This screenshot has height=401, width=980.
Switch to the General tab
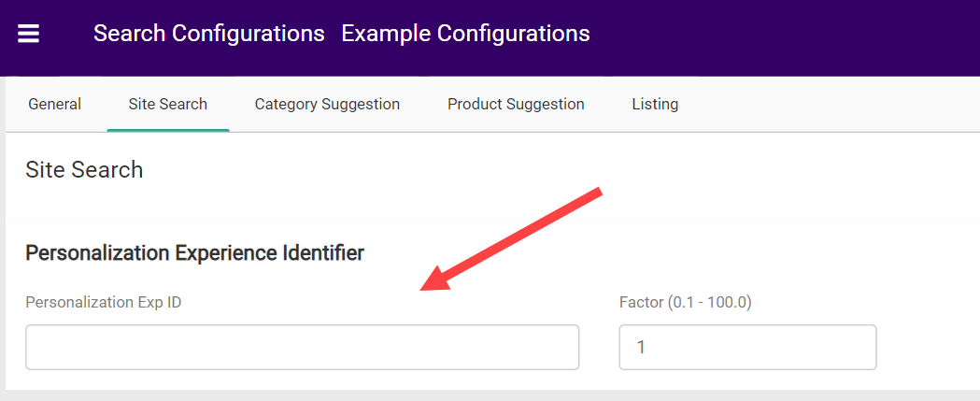pyautogui.click(x=54, y=105)
